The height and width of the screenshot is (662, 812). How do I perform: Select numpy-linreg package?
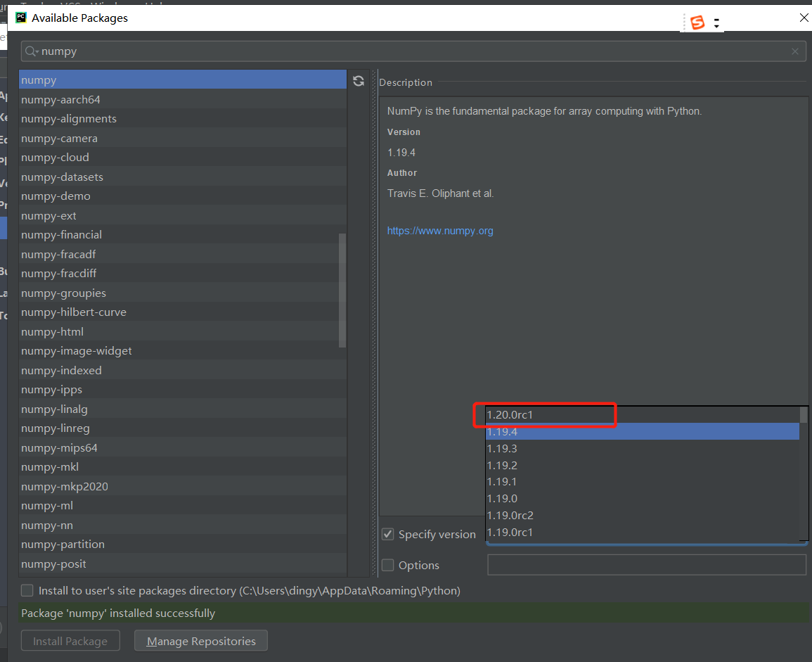(x=183, y=428)
